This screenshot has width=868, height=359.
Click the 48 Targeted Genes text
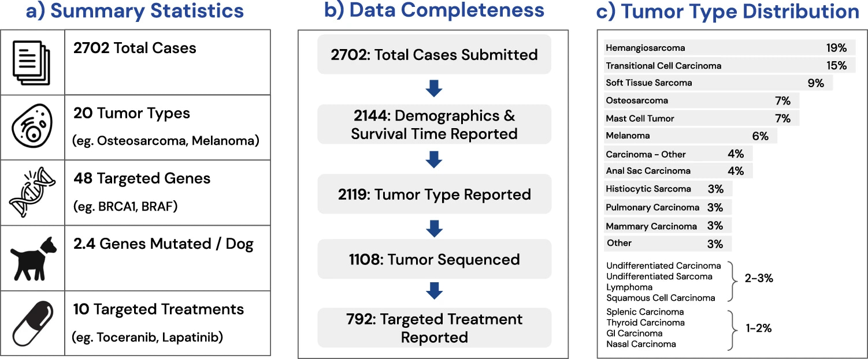coord(142,179)
